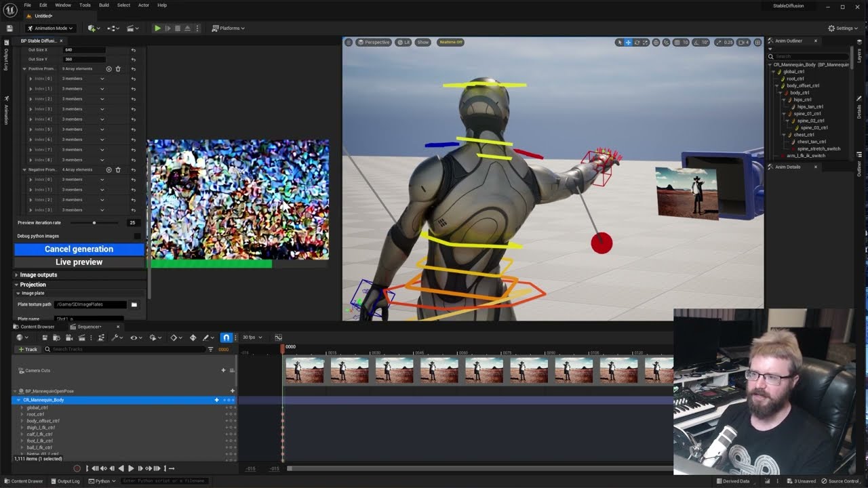Expand Negative Prompts Index [2] row
The height and width of the screenshot is (488, 868).
point(31,200)
